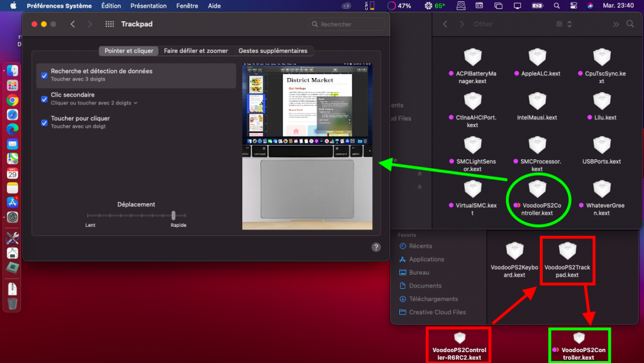Click the Rechercher search field
644x363 pixels.
tap(346, 25)
